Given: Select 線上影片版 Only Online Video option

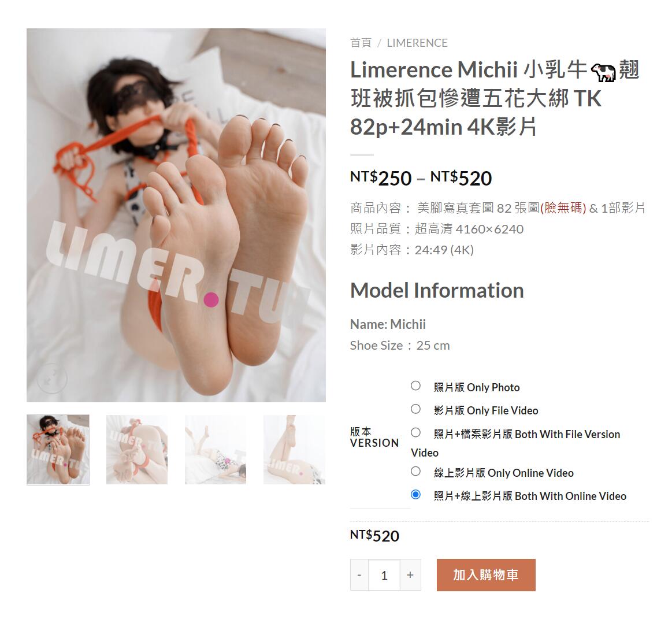Looking at the screenshot, I should tap(415, 472).
